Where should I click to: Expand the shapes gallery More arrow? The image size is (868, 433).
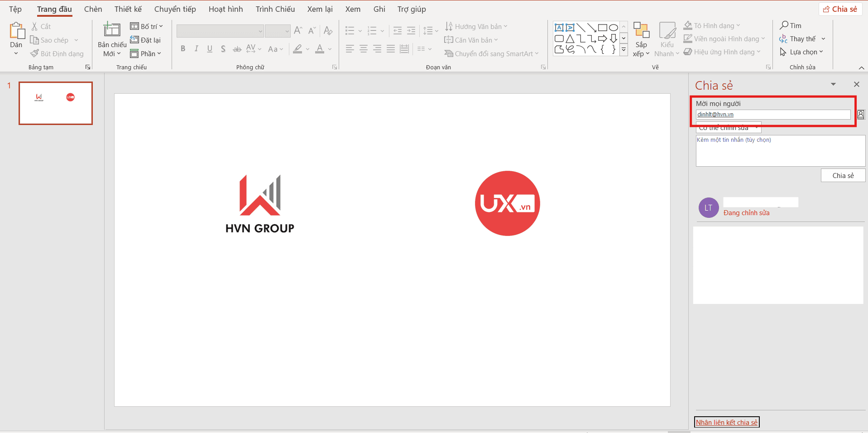[623, 50]
